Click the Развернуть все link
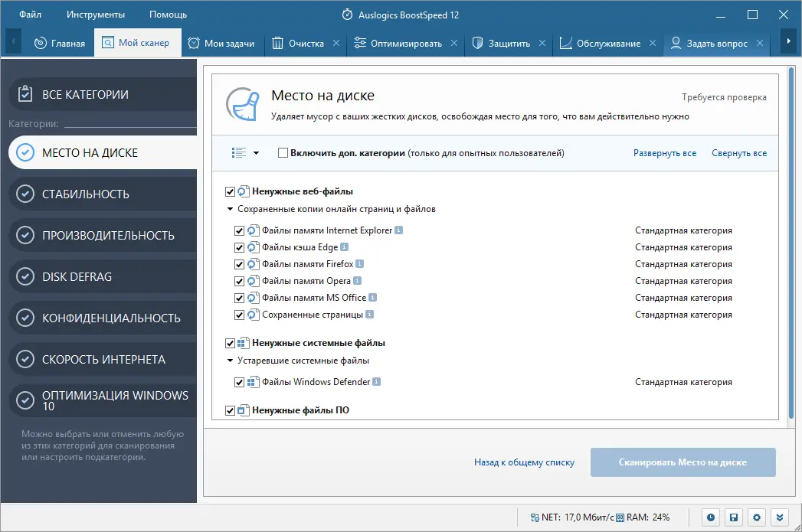802x532 pixels. point(664,153)
